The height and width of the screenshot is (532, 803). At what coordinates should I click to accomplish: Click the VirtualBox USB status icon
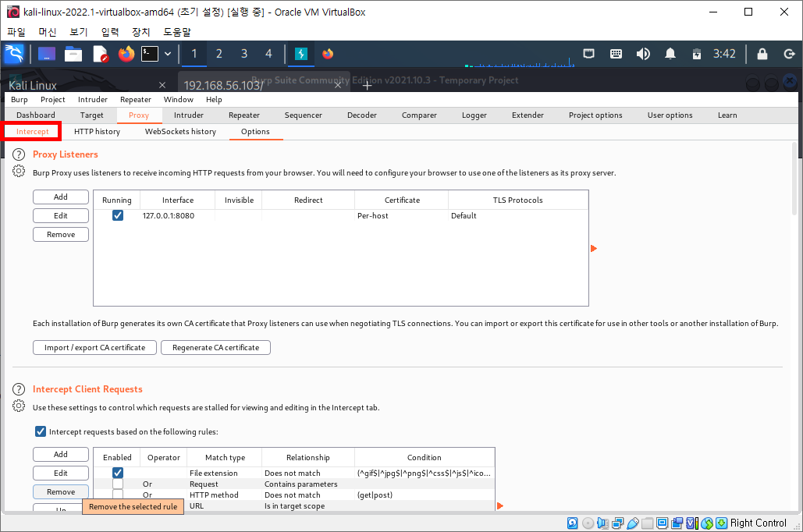(x=633, y=523)
